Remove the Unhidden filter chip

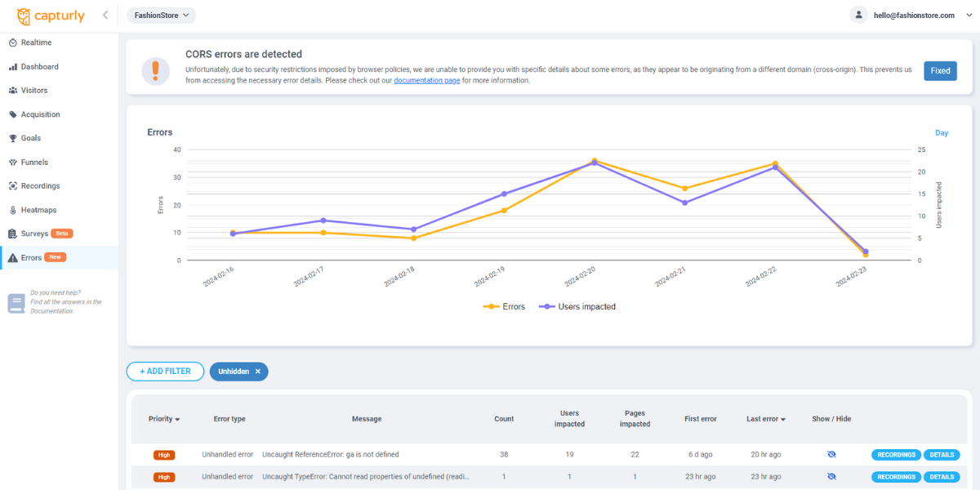pyautogui.click(x=257, y=372)
